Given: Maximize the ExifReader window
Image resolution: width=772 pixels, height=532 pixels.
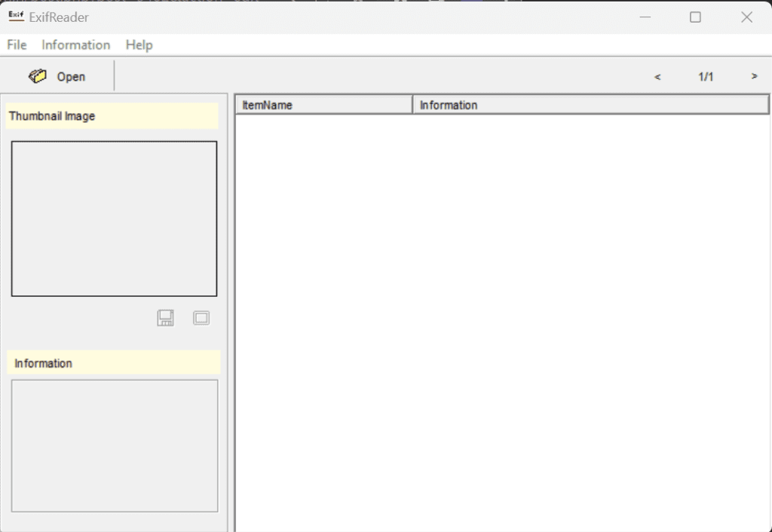Looking at the screenshot, I should coord(695,17).
